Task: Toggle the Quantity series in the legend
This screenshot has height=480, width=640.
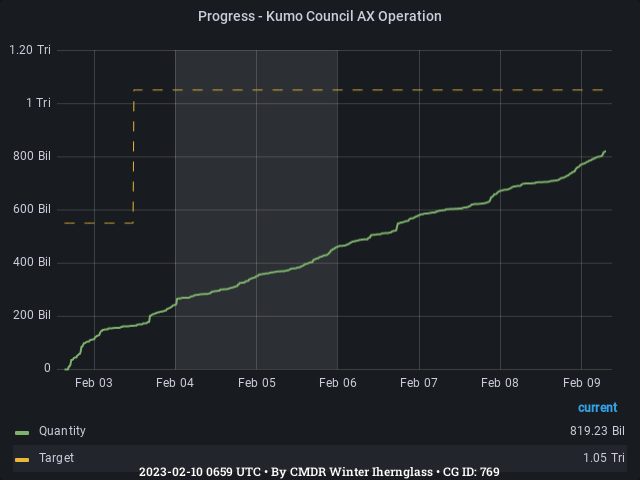Action: tap(62, 431)
